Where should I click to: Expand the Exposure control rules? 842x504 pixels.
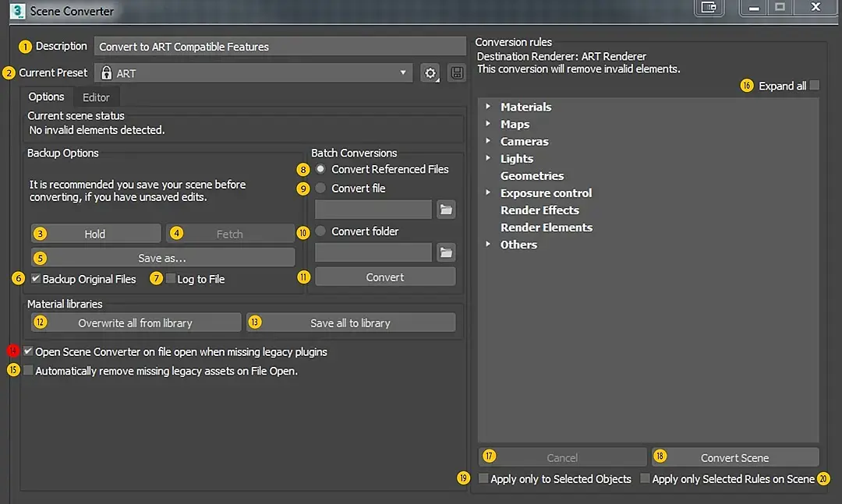click(488, 192)
